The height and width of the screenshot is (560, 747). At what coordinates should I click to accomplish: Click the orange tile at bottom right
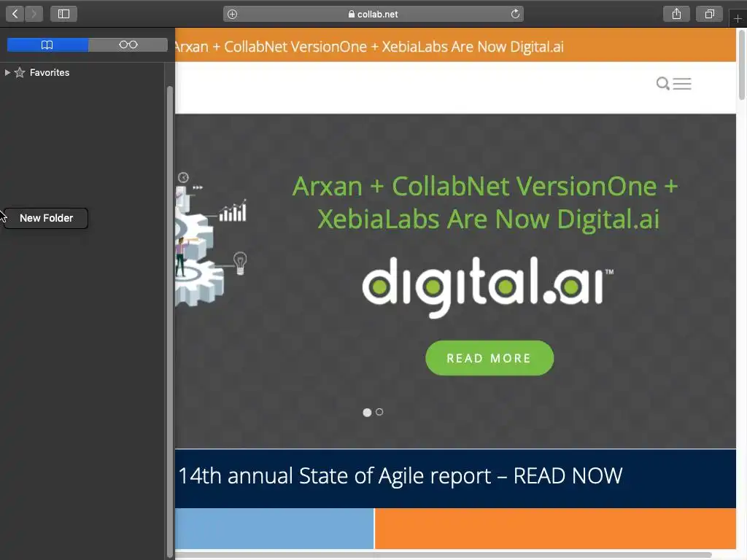coord(555,529)
